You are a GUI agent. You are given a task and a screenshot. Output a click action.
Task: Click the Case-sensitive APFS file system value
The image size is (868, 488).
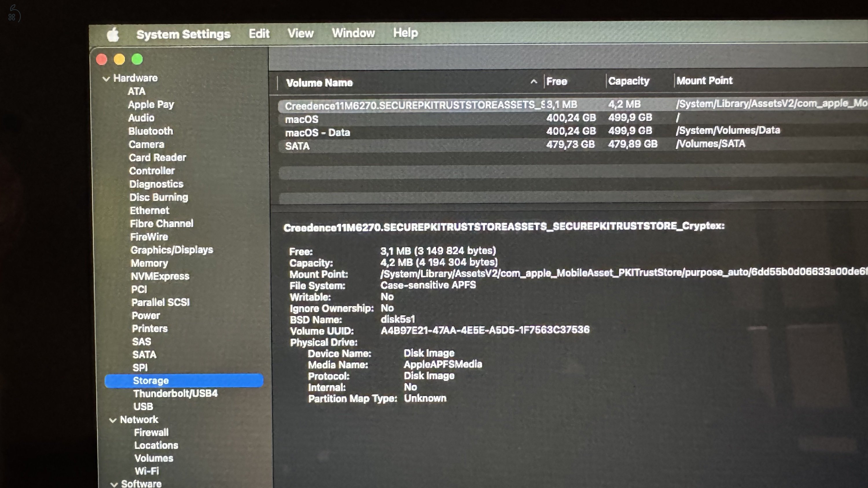point(428,285)
